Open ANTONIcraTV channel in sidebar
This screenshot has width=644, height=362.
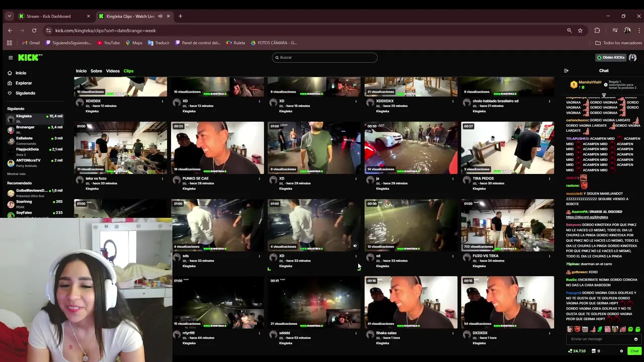(35, 162)
